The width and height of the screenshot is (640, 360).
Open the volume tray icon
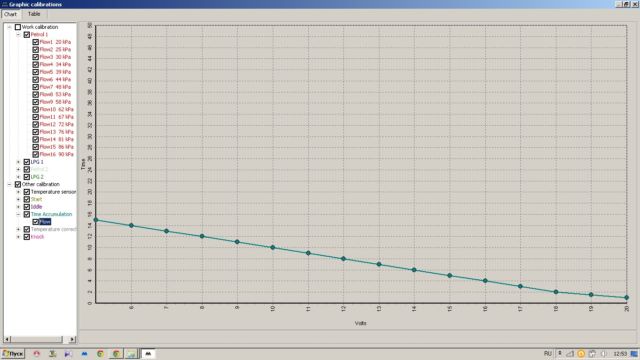pos(603,354)
